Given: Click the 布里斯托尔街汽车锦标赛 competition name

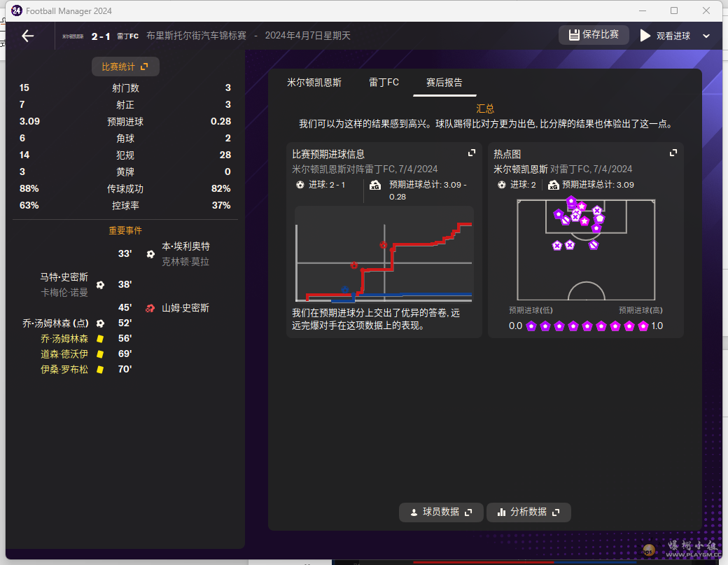Looking at the screenshot, I should (x=197, y=36).
